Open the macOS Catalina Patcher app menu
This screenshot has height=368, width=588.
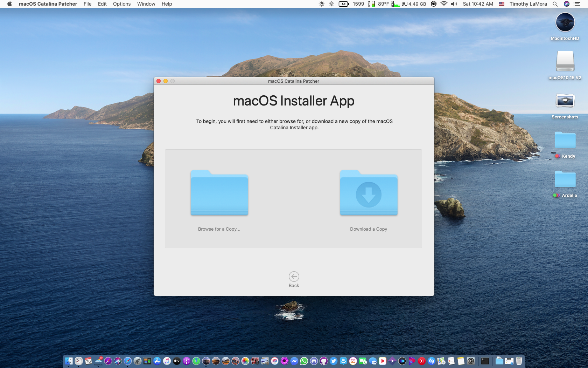point(48,4)
